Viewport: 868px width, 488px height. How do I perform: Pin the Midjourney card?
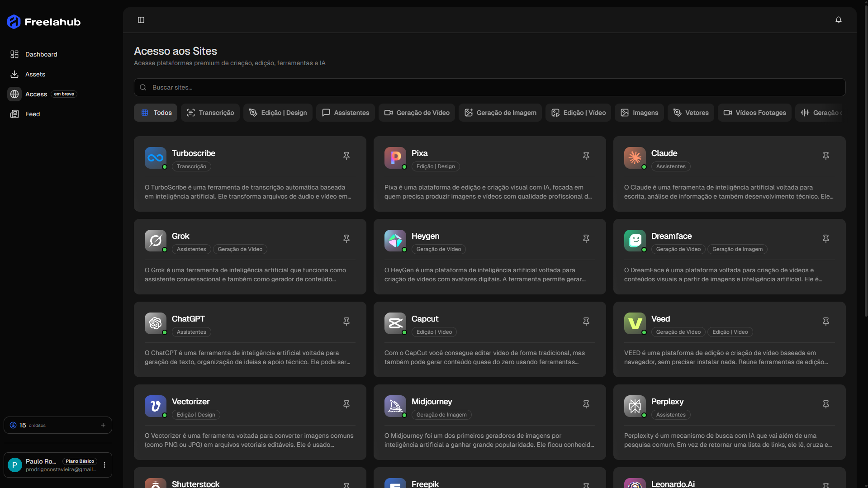(586, 404)
